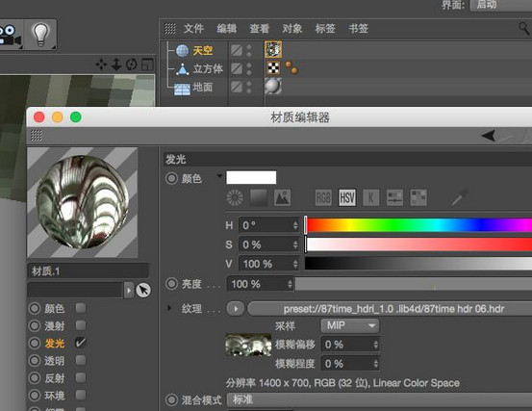Switch to RGB color mode
The image size is (532, 411).
coord(323,197)
